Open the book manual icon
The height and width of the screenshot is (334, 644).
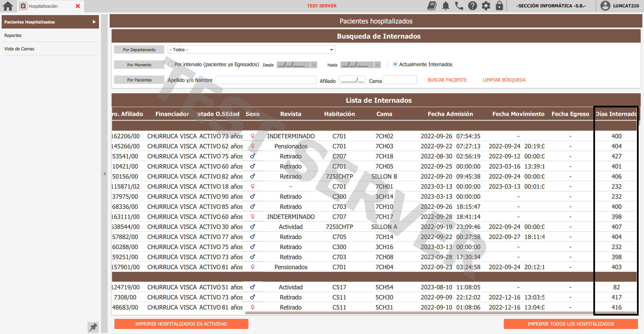click(432, 6)
